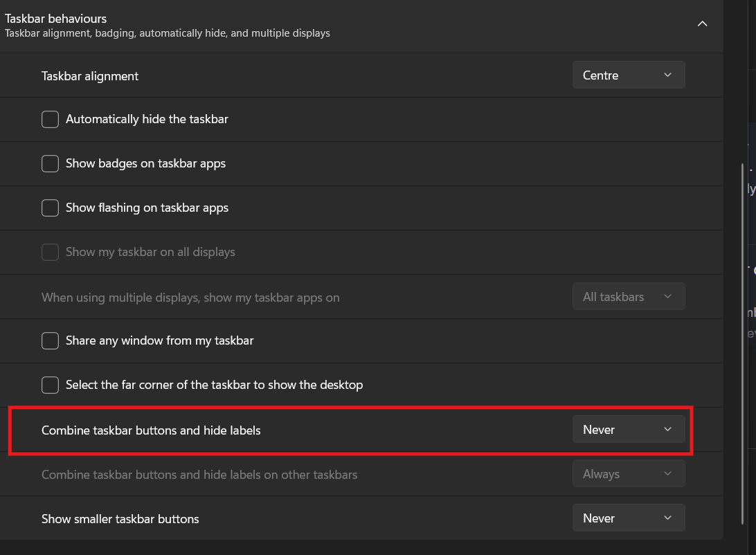Click the multiple displays taskbar apps label

tap(190, 298)
